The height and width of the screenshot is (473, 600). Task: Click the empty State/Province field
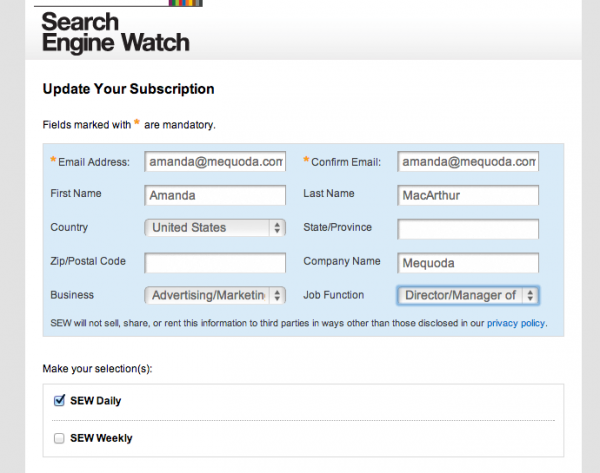pyautogui.click(x=468, y=229)
